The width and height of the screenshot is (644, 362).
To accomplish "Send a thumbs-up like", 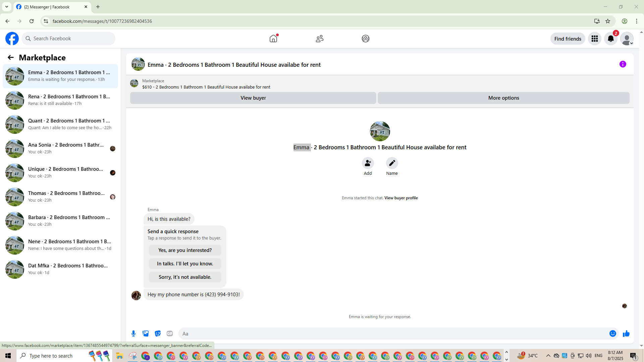I will (626, 333).
